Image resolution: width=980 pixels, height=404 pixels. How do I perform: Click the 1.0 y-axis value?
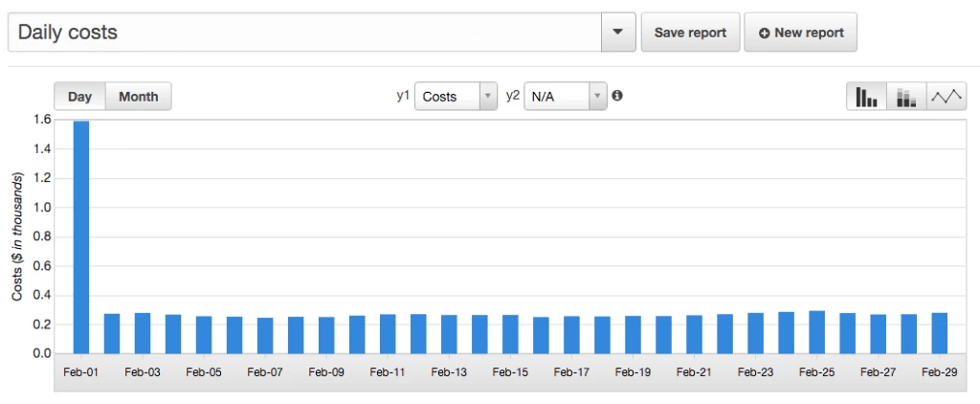coord(44,208)
